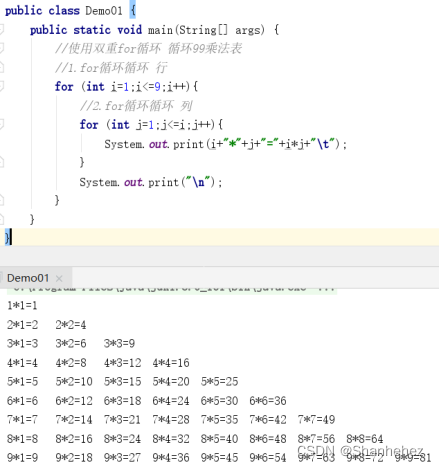This screenshot has width=439, height=466.
Task: Click console output '5*1=5'
Action: tap(22, 381)
